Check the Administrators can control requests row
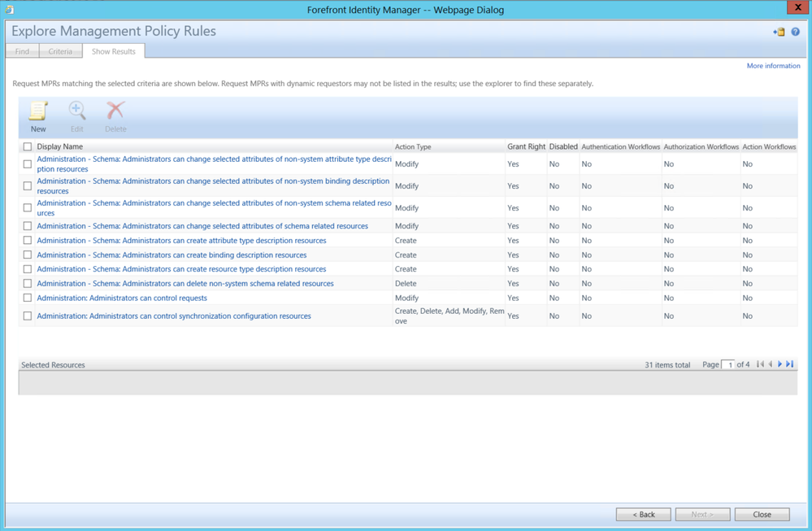812x531 pixels. (28, 298)
